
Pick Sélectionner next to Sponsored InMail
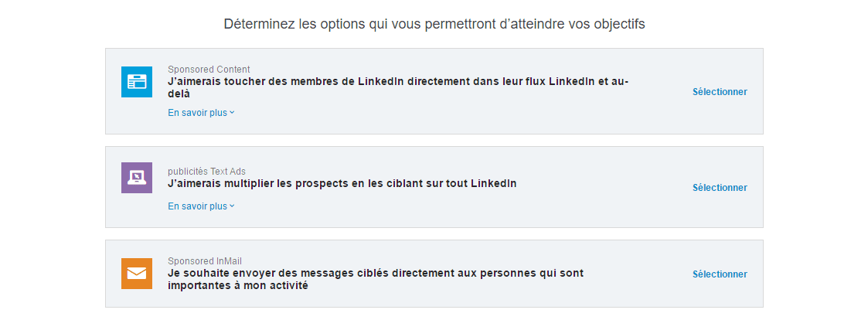[720, 274]
